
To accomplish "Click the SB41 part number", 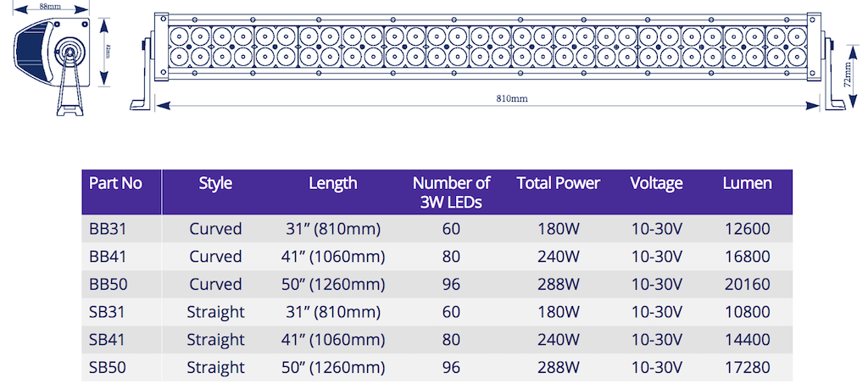I will (106, 340).
